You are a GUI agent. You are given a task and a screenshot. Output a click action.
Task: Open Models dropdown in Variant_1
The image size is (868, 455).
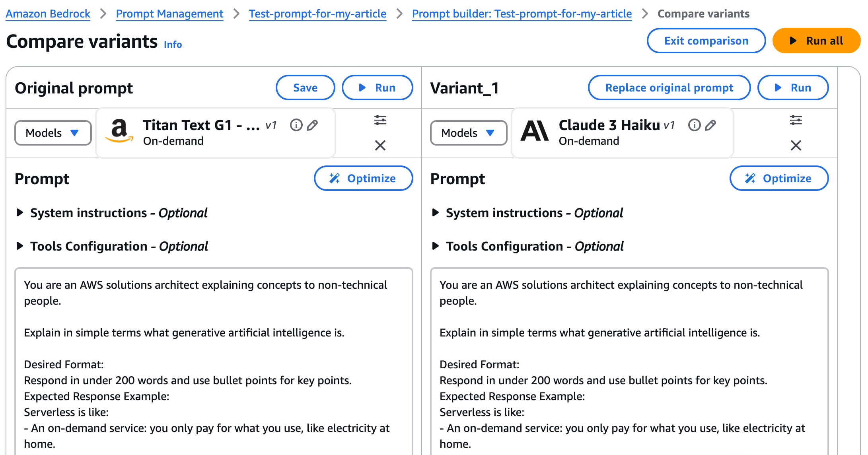click(469, 133)
